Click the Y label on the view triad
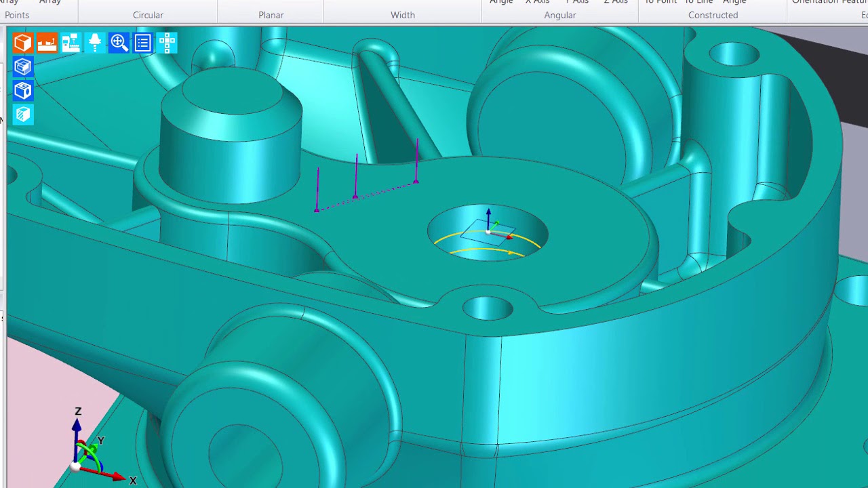This screenshot has width=868, height=488. [x=100, y=441]
